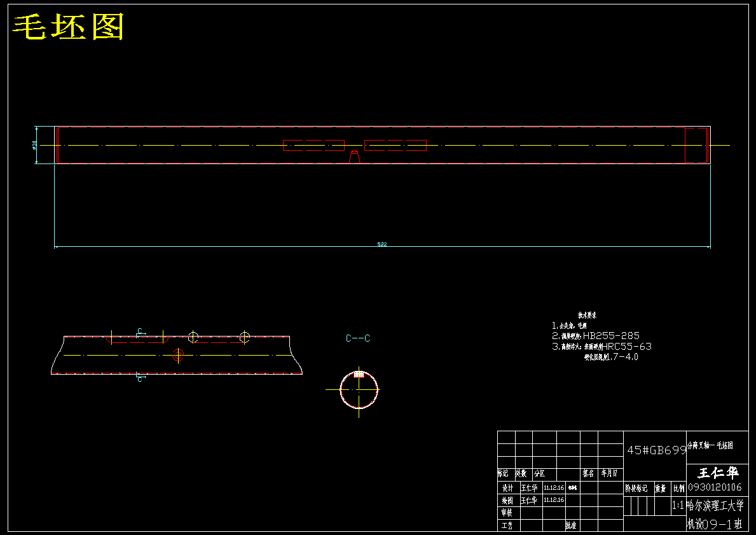Click the 设计 row label
The image size is (756, 535).
click(x=507, y=488)
